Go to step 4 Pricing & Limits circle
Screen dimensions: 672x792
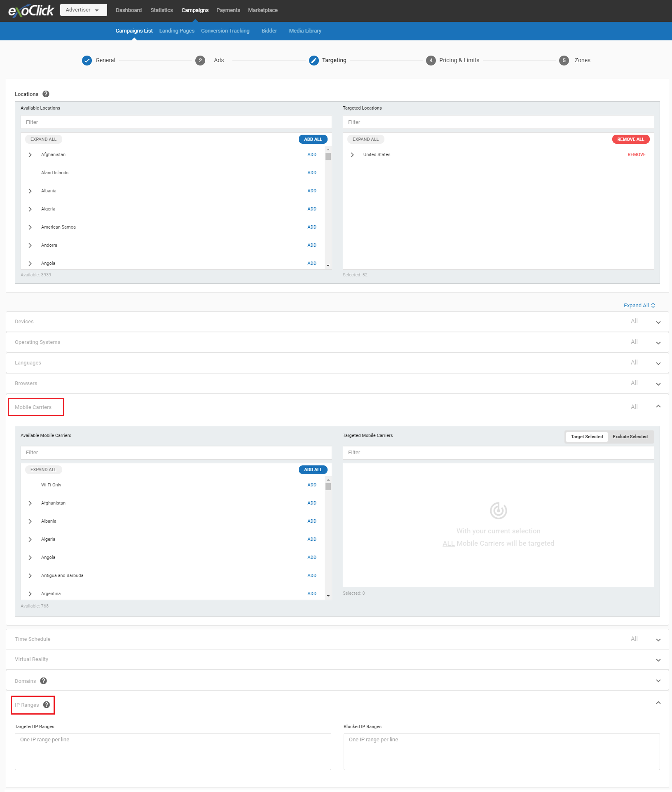coord(431,61)
